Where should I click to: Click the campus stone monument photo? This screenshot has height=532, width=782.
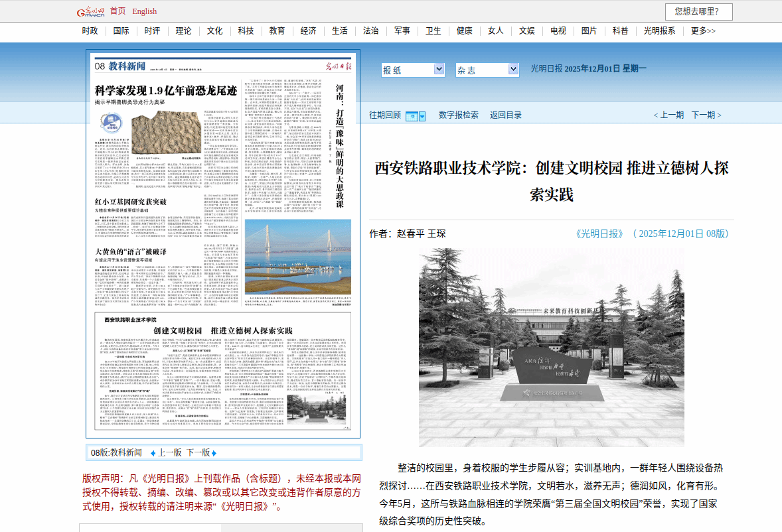[x=551, y=347]
